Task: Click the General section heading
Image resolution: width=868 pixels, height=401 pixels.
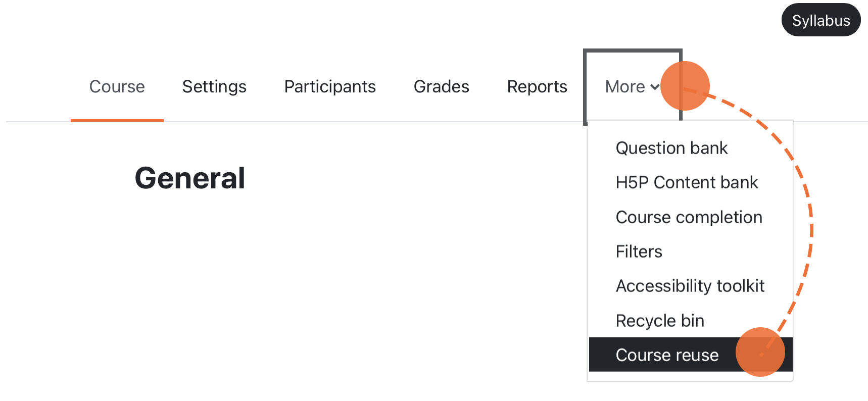Action: 190,177
